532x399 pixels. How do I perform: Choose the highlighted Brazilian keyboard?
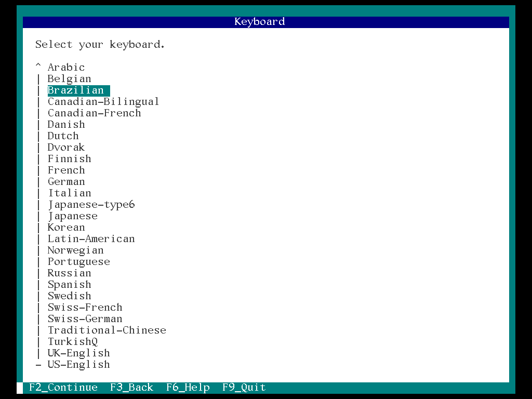click(78, 90)
